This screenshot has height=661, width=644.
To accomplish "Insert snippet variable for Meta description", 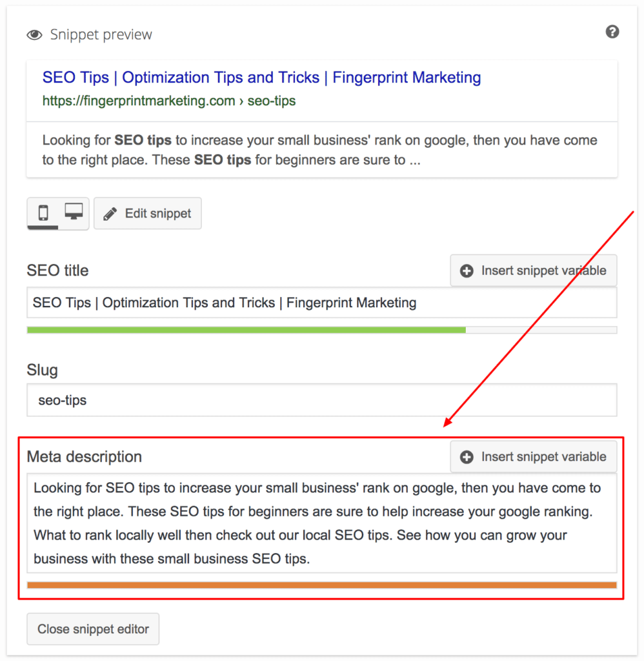I will coord(533,457).
